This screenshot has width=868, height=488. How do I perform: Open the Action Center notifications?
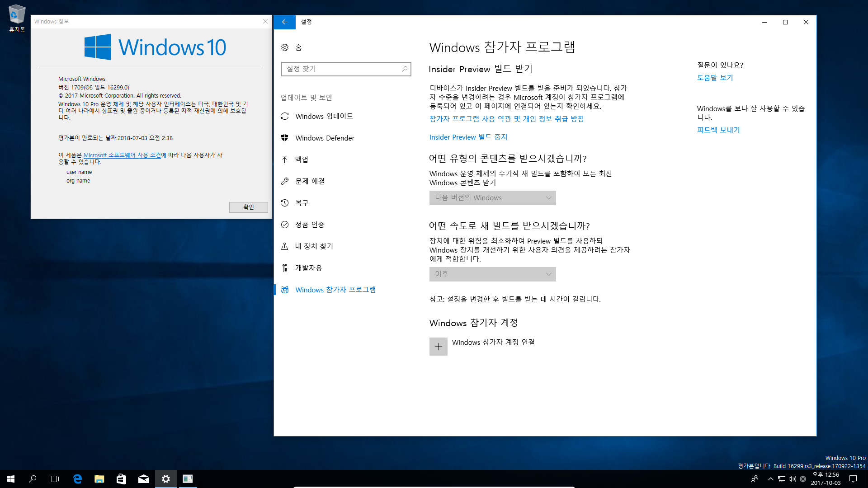coord(853,479)
